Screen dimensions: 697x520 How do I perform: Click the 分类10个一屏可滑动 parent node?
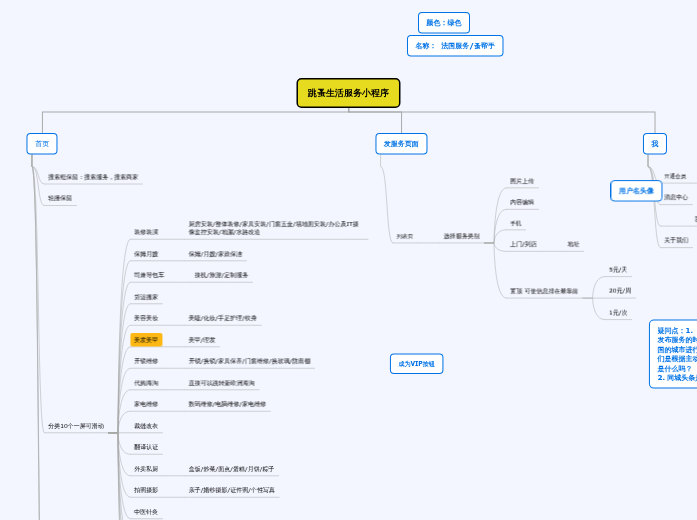(76, 426)
